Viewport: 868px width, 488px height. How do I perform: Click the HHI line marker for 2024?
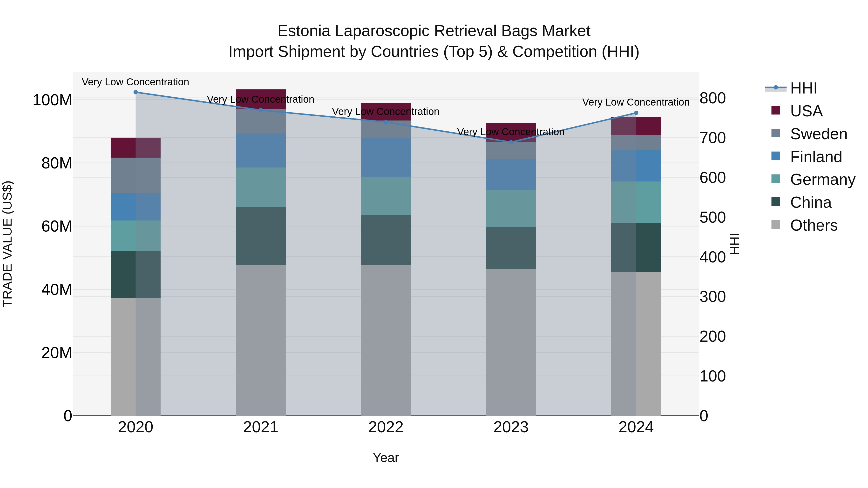(x=636, y=113)
